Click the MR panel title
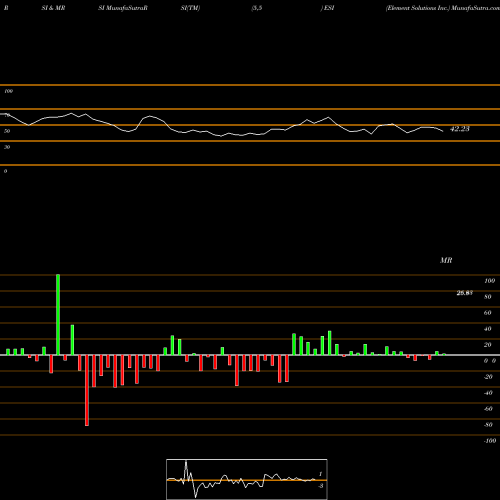500x500 pixels. coord(446,260)
